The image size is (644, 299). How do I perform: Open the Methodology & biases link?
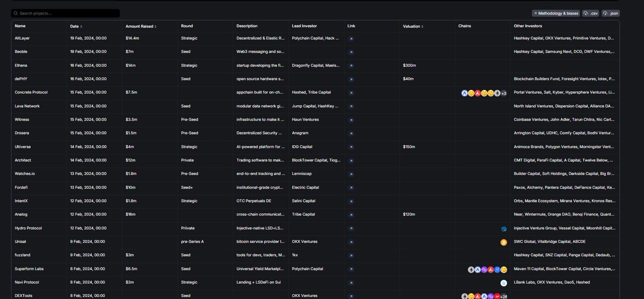(x=556, y=13)
